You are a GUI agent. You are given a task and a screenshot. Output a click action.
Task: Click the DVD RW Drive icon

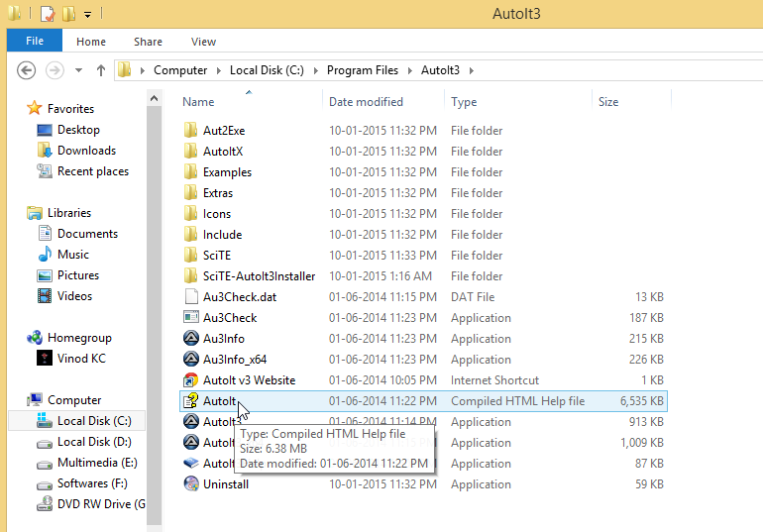click(x=45, y=504)
